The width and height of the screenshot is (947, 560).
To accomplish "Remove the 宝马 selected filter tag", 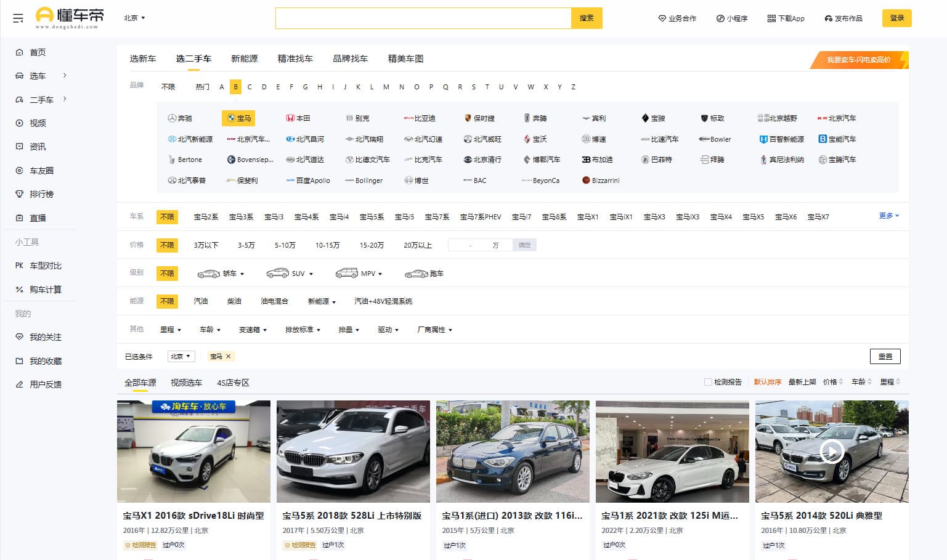I will (228, 356).
